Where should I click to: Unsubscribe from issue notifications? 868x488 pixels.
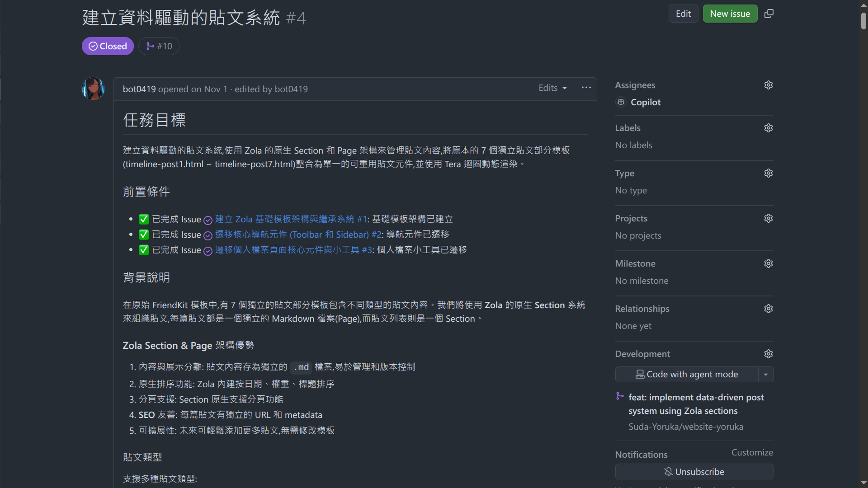click(x=694, y=472)
